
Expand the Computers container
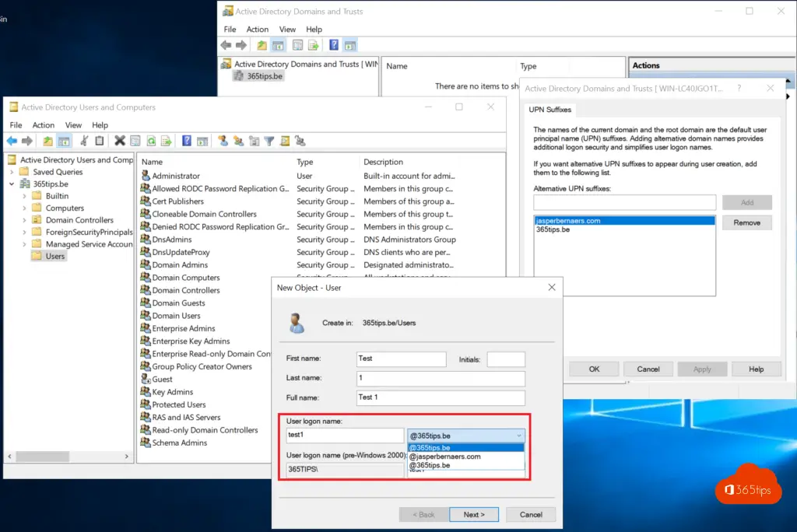[x=24, y=208]
